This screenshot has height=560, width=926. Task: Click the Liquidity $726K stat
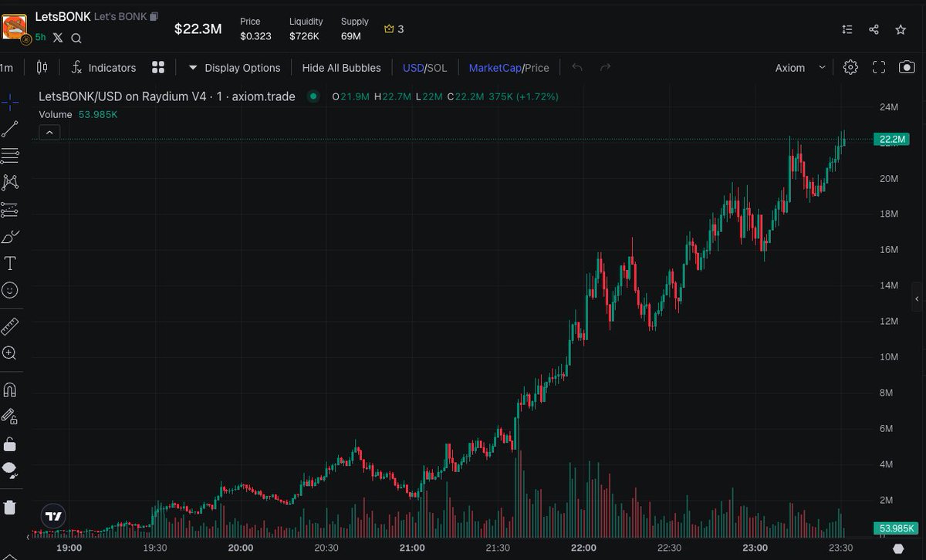[306, 29]
